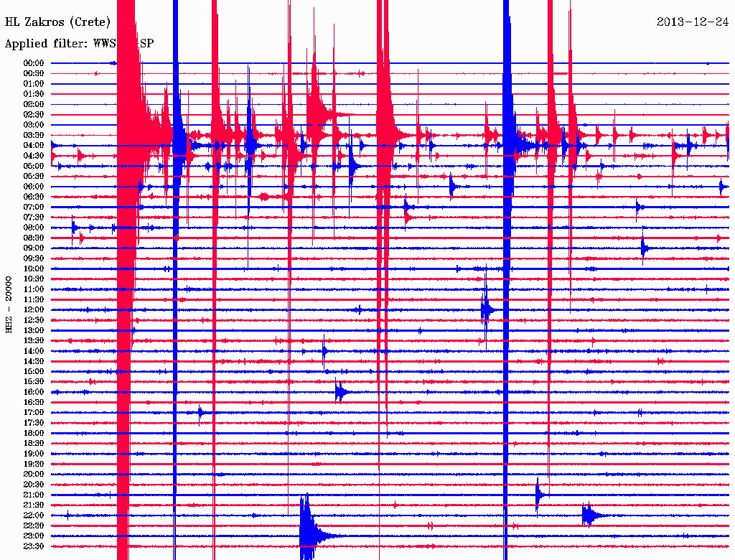The height and width of the screenshot is (560, 735).
Task: Select the 01:30 time label
Action: (x=34, y=94)
